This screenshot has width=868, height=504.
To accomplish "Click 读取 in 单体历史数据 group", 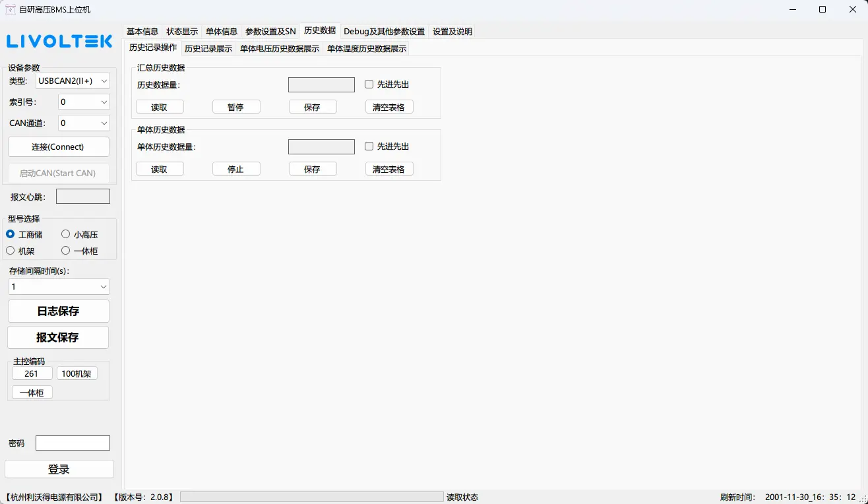I will [x=160, y=169].
